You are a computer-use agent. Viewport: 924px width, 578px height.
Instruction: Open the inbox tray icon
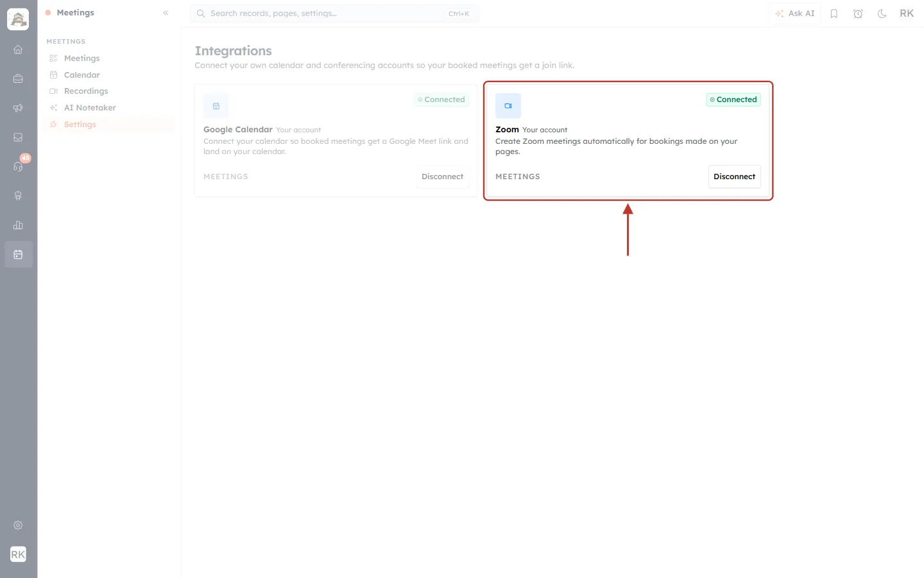[x=18, y=137]
